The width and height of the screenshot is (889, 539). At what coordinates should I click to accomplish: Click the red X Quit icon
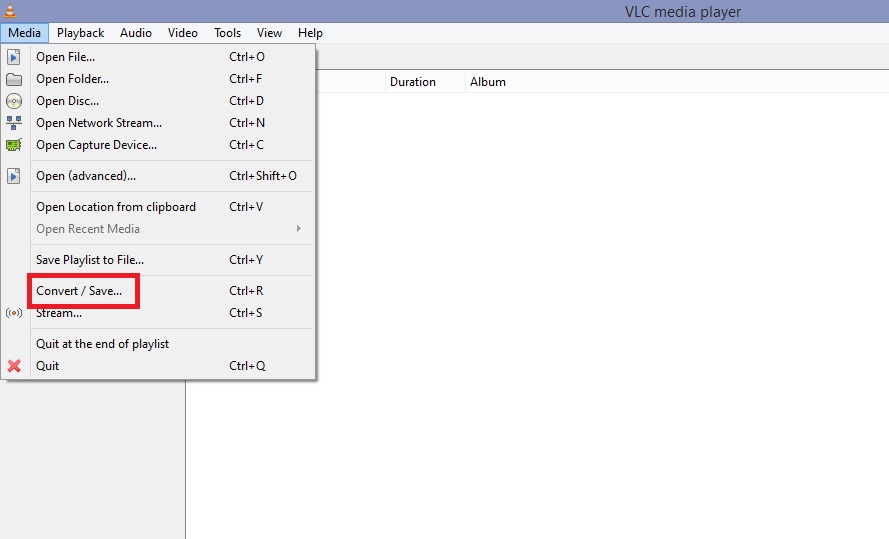(14, 366)
